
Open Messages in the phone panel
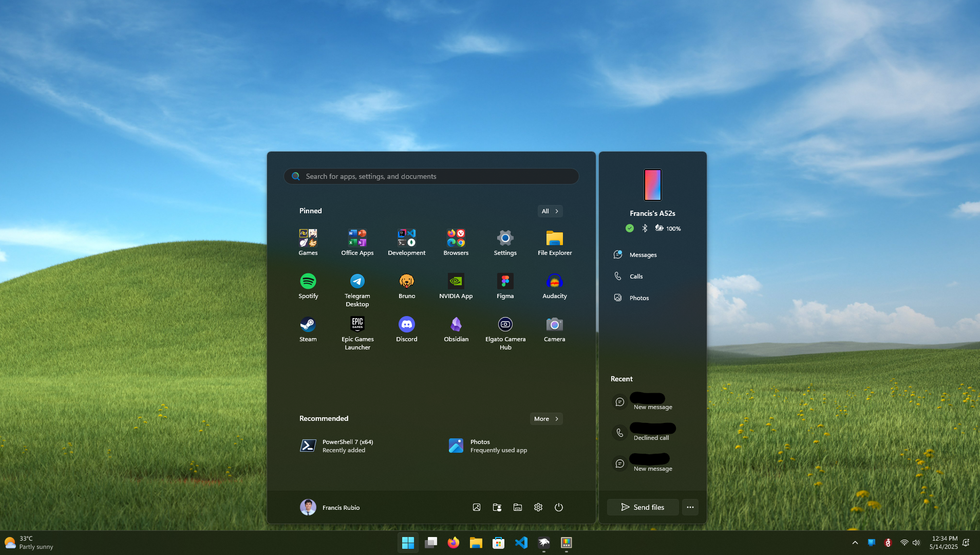tap(643, 255)
